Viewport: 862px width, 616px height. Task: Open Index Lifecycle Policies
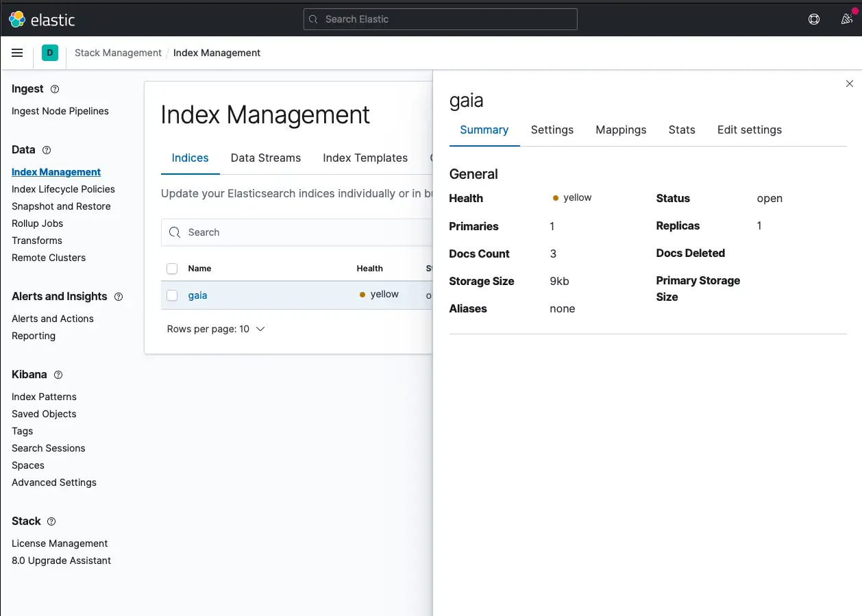coord(63,189)
